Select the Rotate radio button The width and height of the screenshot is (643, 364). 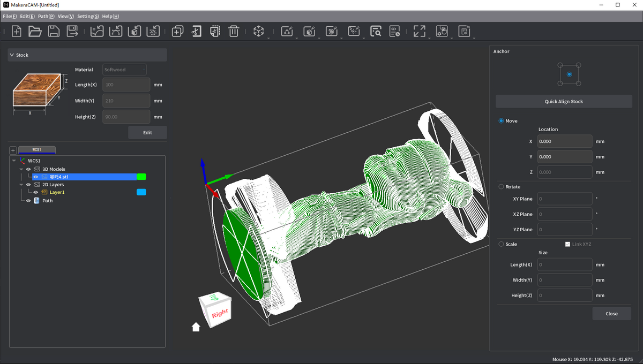(501, 186)
